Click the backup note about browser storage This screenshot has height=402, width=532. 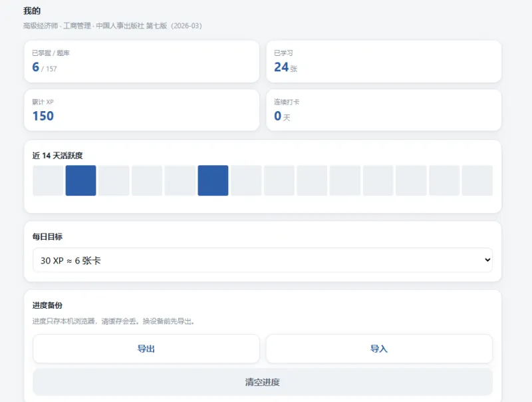tap(113, 321)
